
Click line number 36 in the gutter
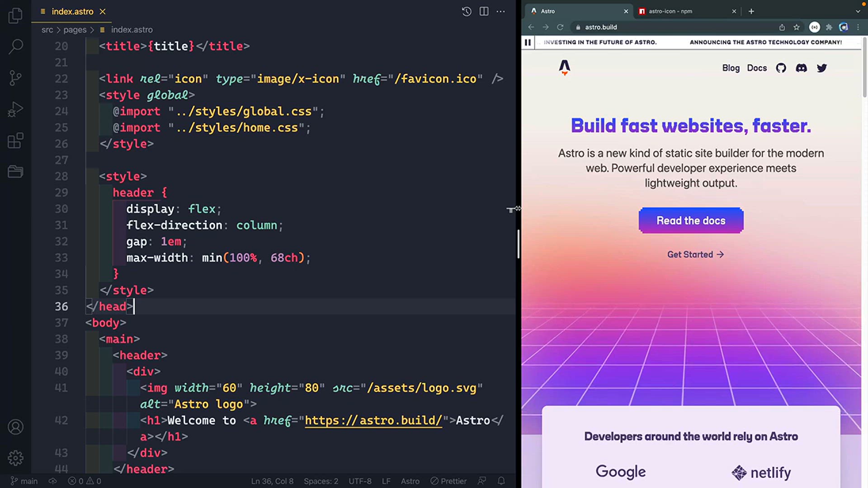pos(61,306)
